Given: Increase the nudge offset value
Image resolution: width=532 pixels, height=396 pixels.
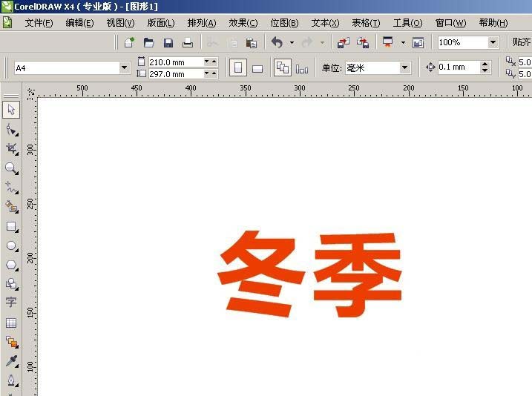Looking at the screenshot, I should click(x=485, y=64).
